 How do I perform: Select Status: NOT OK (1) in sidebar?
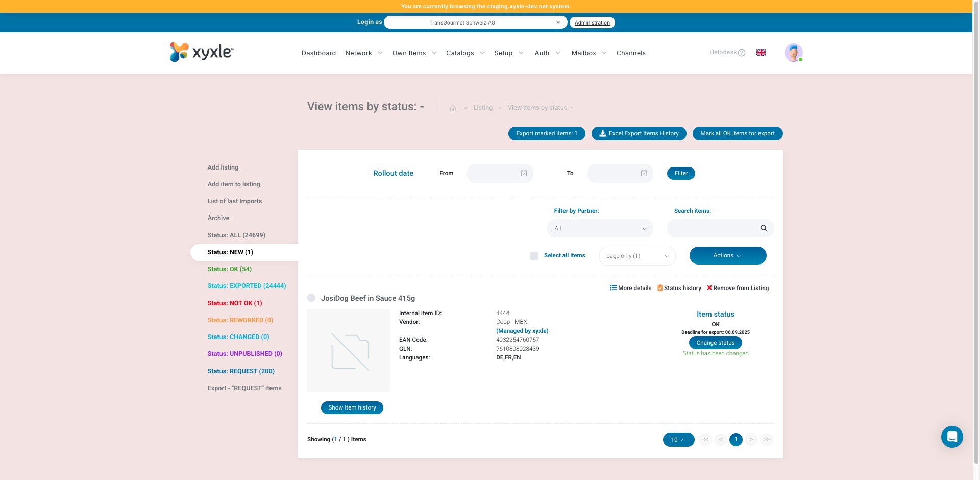[235, 303]
